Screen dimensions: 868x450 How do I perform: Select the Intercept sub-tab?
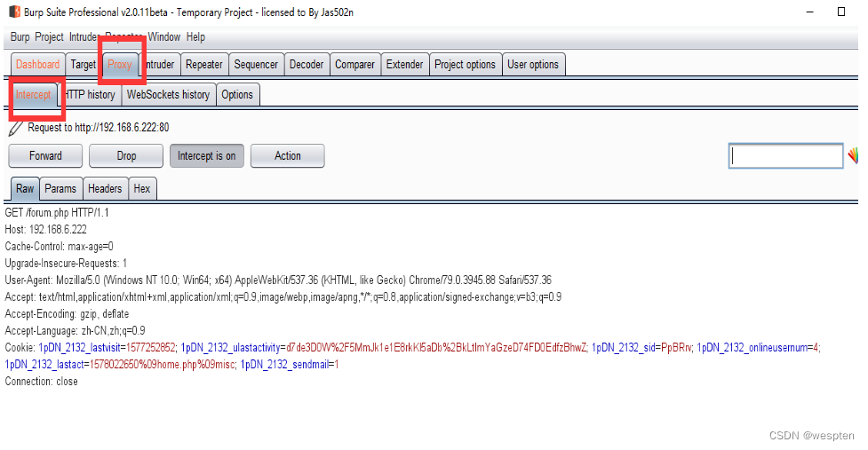pos(33,95)
